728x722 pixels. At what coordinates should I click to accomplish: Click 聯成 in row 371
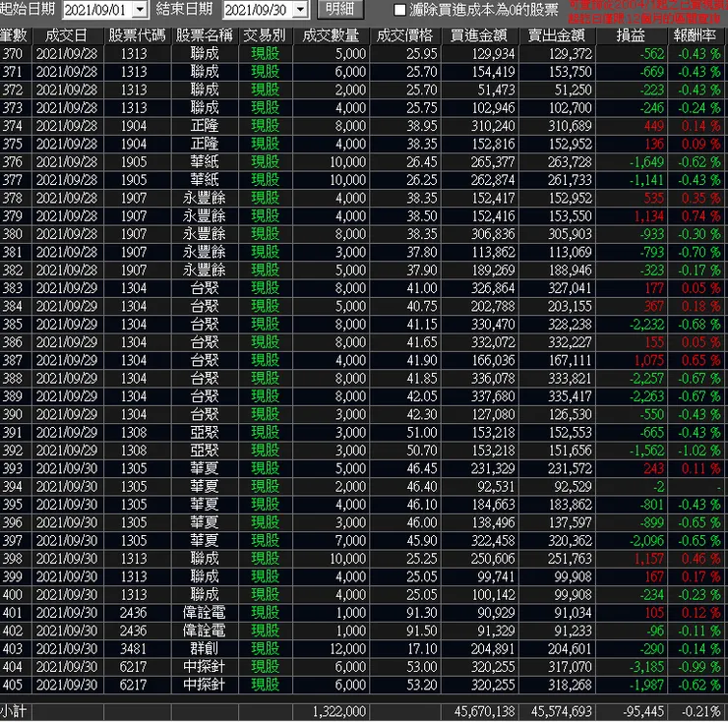coord(205,72)
